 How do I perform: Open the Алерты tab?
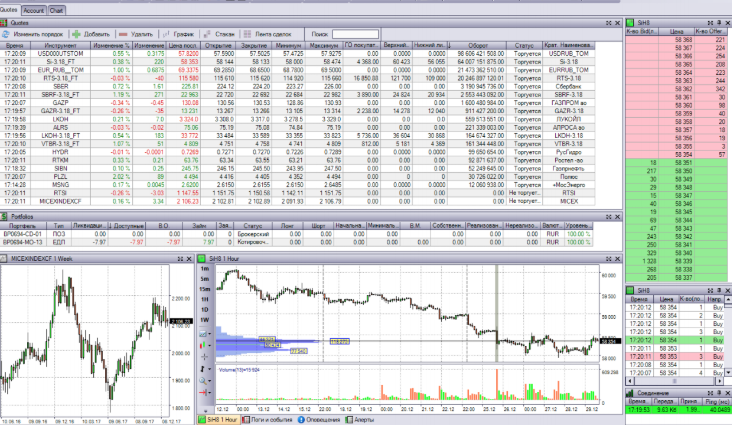pos(360,419)
